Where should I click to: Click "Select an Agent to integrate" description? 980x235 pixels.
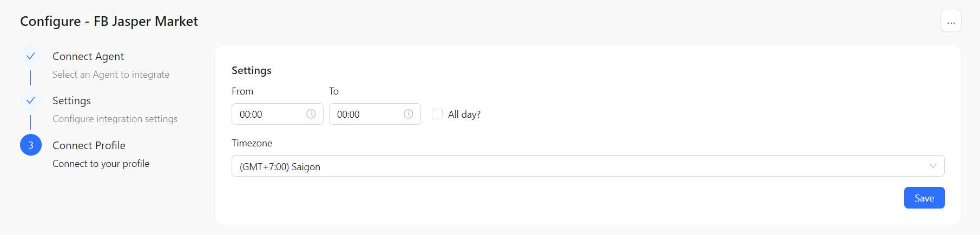(x=111, y=75)
